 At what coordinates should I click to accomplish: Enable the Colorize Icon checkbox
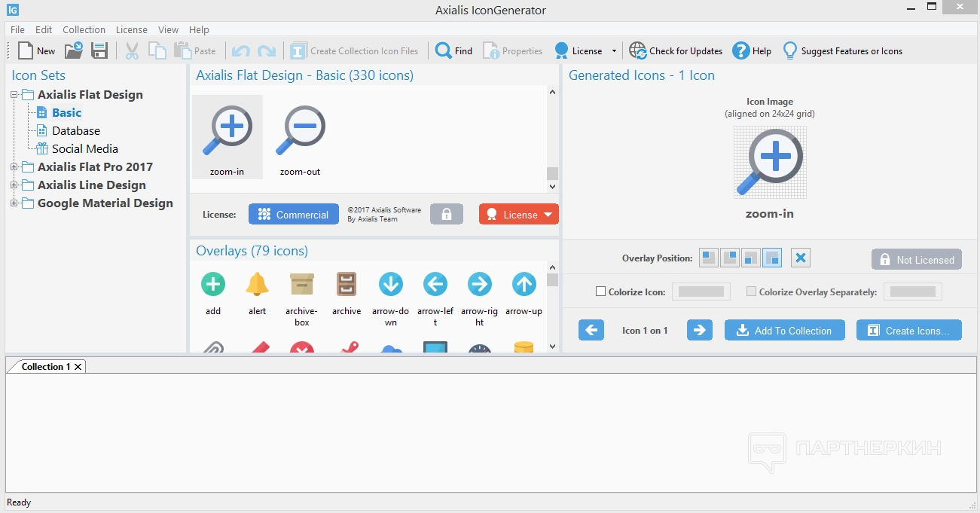point(600,292)
